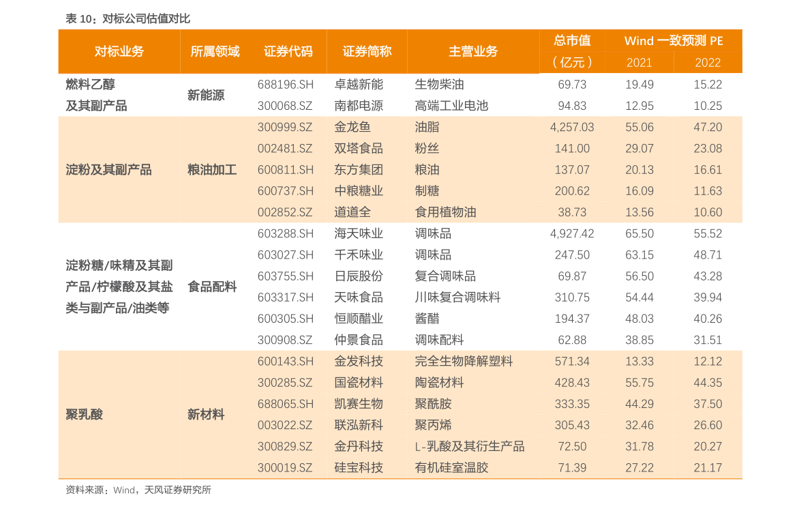The height and width of the screenshot is (509, 812).
Task: Select the 主营业务 column header
Action: (x=472, y=51)
